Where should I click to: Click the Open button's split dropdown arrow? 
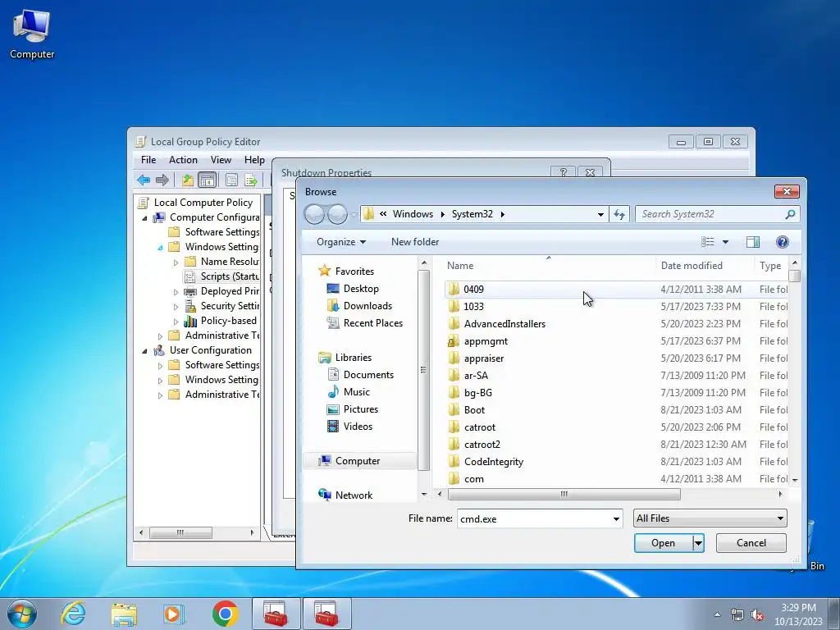point(698,543)
